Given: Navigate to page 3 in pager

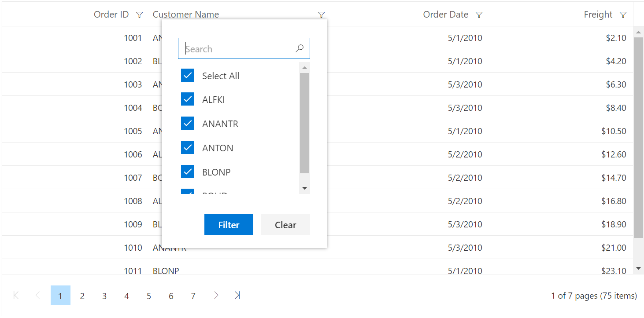Looking at the screenshot, I should click(104, 296).
